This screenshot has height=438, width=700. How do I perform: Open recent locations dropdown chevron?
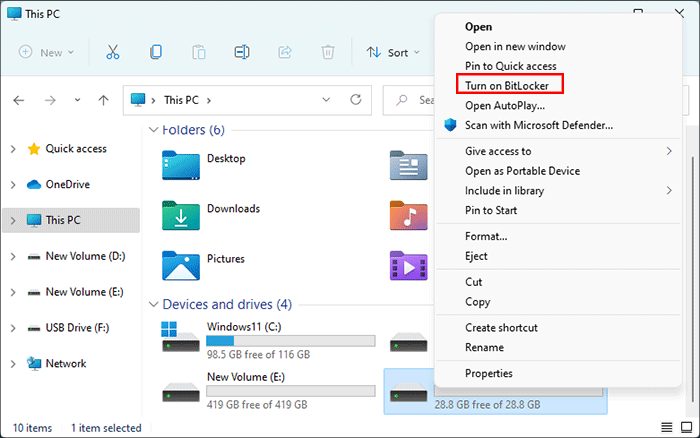pos(77,100)
